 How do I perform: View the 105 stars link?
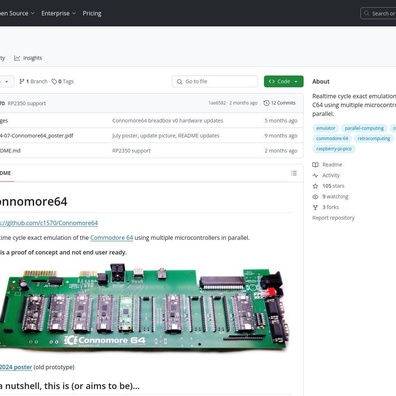click(333, 186)
